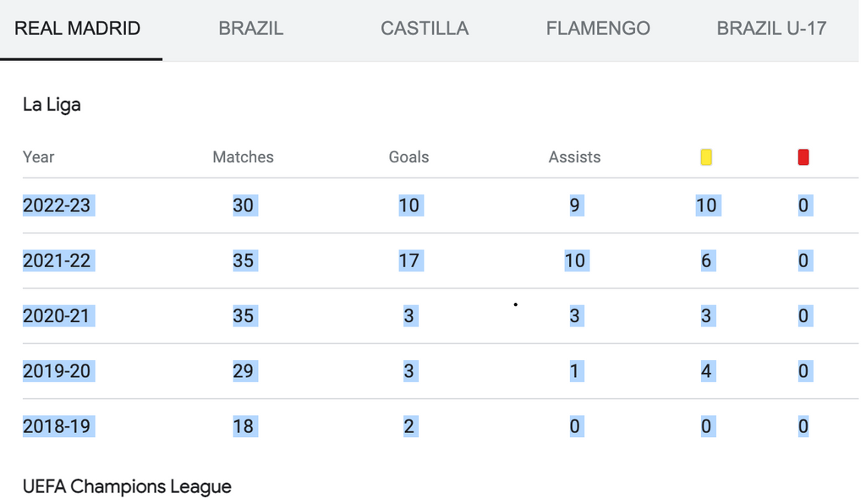Click the 17 goals value for 2021-22

pyautogui.click(x=409, y=260)
